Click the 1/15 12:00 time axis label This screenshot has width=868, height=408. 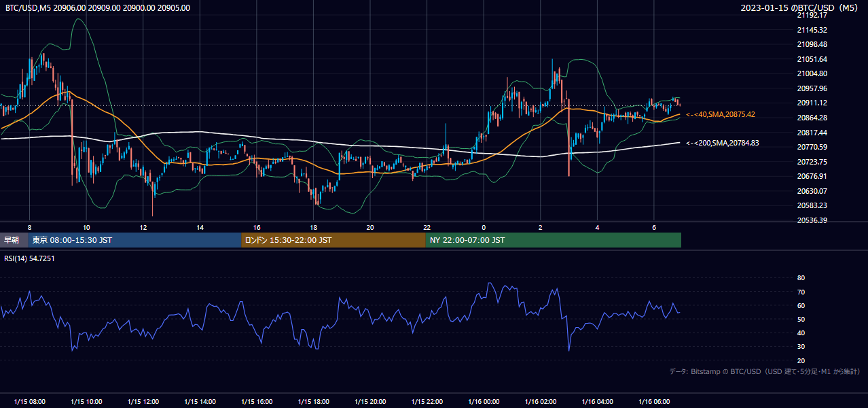(x=143, y=402)
